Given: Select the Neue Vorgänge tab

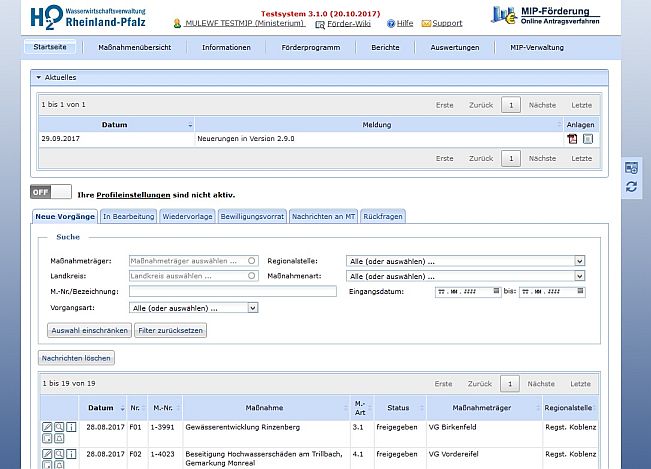Looking at the screenshot, I should point(65,217).
